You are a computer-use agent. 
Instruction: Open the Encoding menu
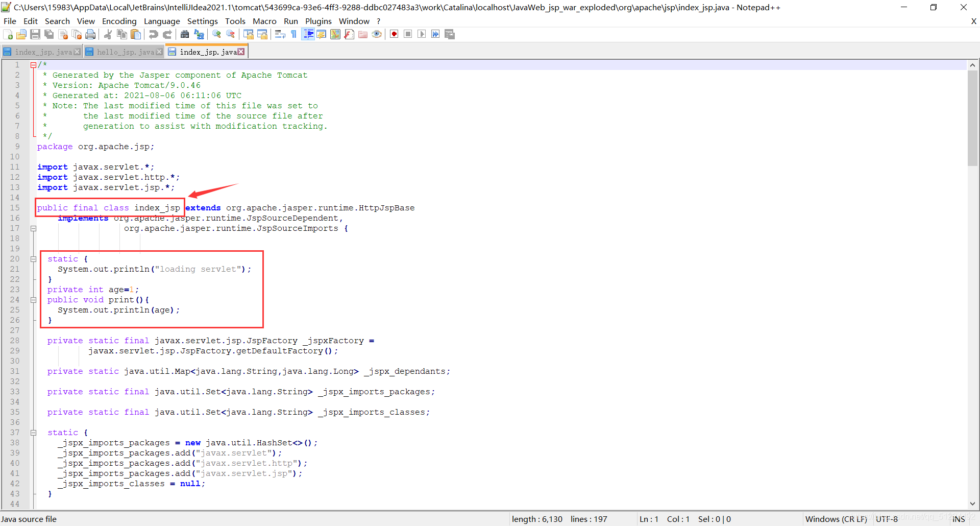click(119, 21)
